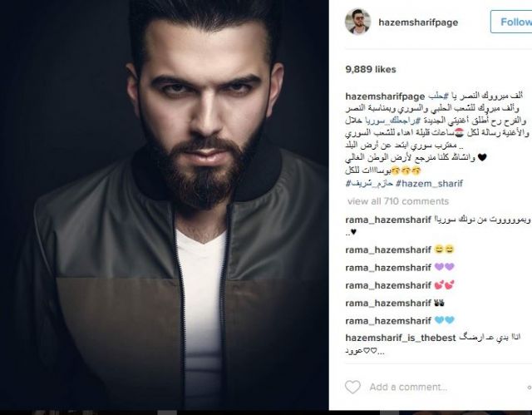Open hazemsharifpage username in the caption
Screen dimensions: 532x415
click(385, 96)
